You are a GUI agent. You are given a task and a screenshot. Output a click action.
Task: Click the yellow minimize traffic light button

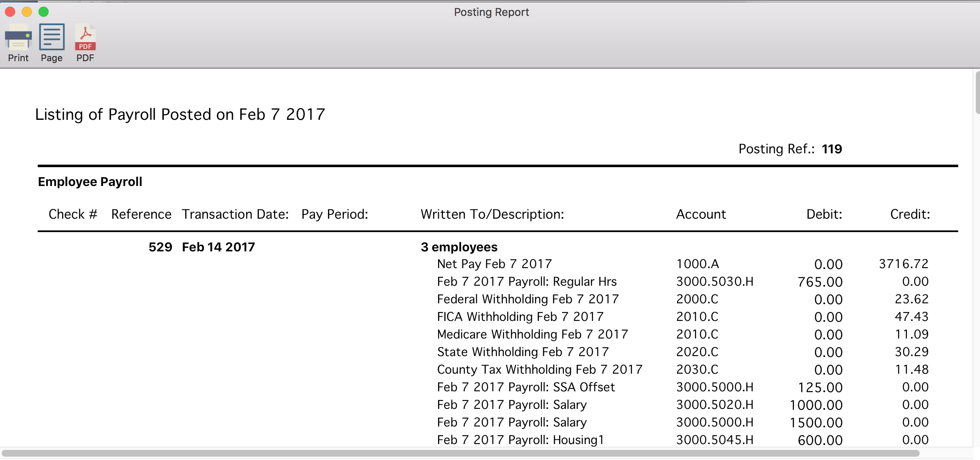point(26,12)
